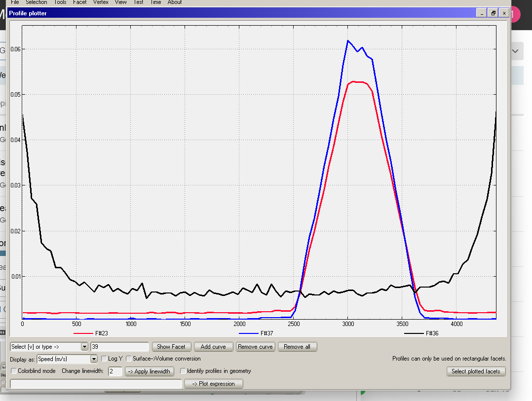
Task: Minimize the Profile plotter window
Action: (x=482, y=13)
